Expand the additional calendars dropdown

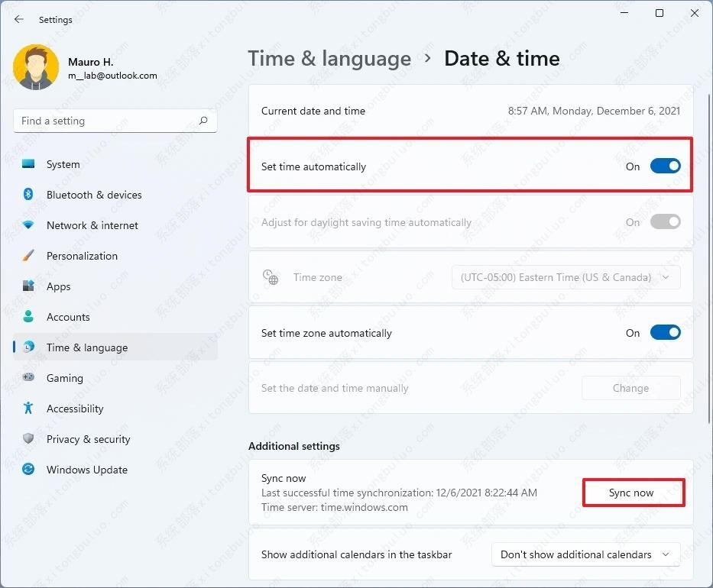click(585, 554)
